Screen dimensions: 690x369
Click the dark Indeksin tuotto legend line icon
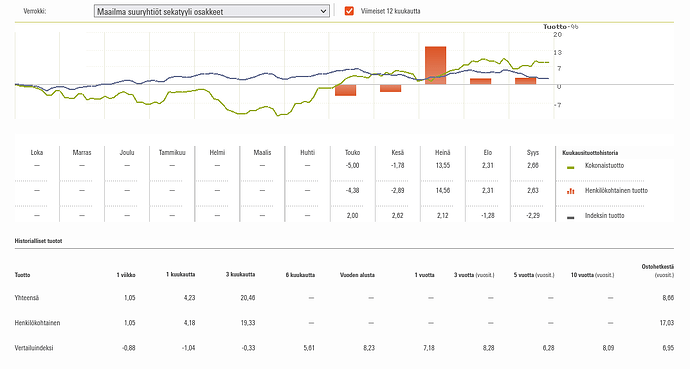(x=571, y=218)
